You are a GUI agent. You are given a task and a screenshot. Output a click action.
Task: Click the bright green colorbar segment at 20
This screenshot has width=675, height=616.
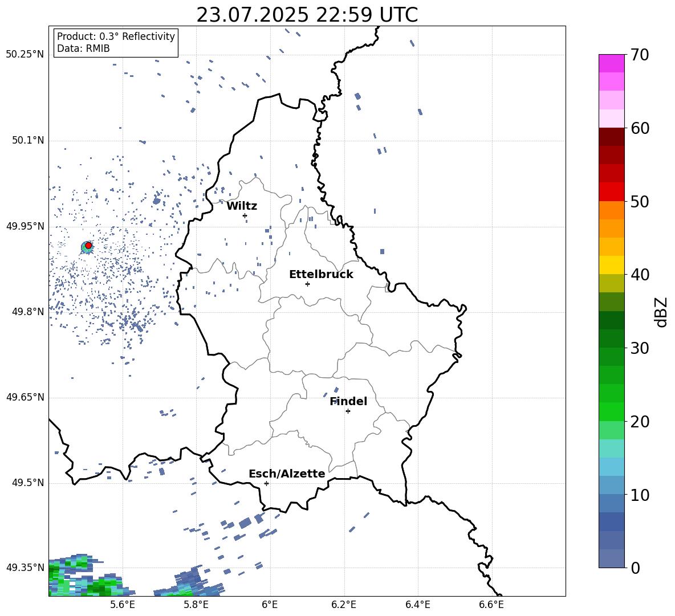tap(611, 411)
